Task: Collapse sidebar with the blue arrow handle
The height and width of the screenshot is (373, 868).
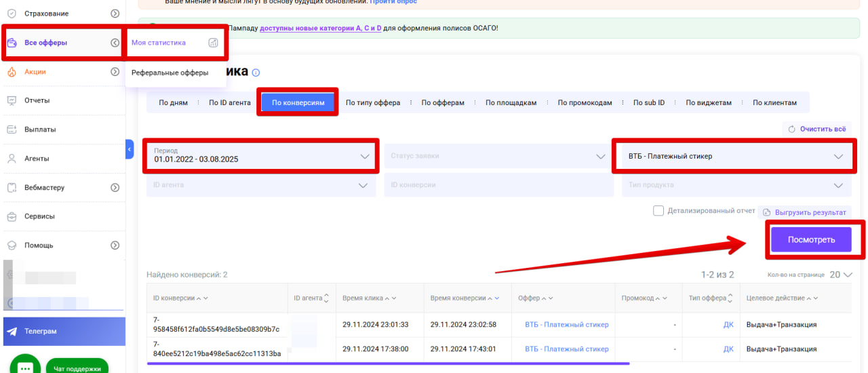Action: pos(130,149)
